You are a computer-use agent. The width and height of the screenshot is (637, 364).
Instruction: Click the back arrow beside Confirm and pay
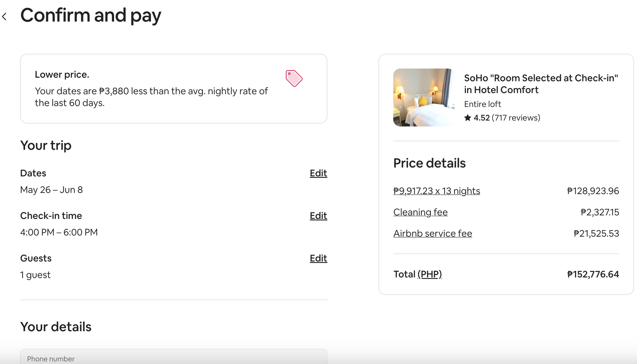coord(4,17)
